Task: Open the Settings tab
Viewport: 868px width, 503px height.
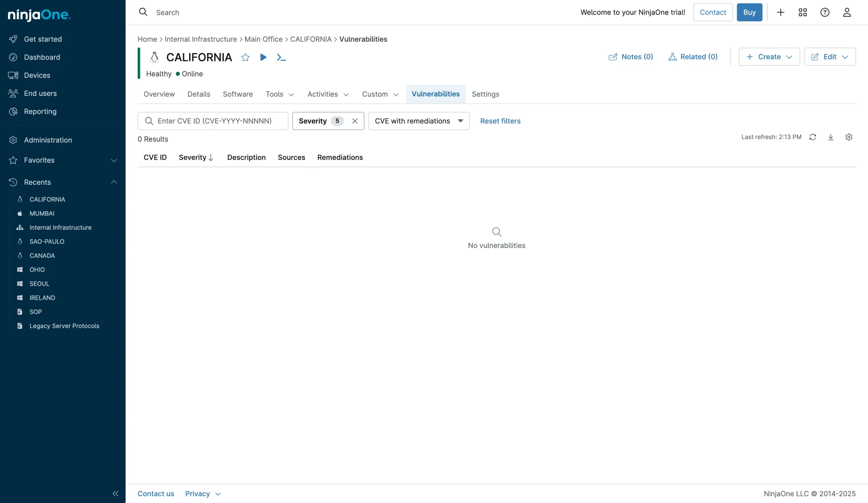Action: pyautogui.click(x=485, y=94)
